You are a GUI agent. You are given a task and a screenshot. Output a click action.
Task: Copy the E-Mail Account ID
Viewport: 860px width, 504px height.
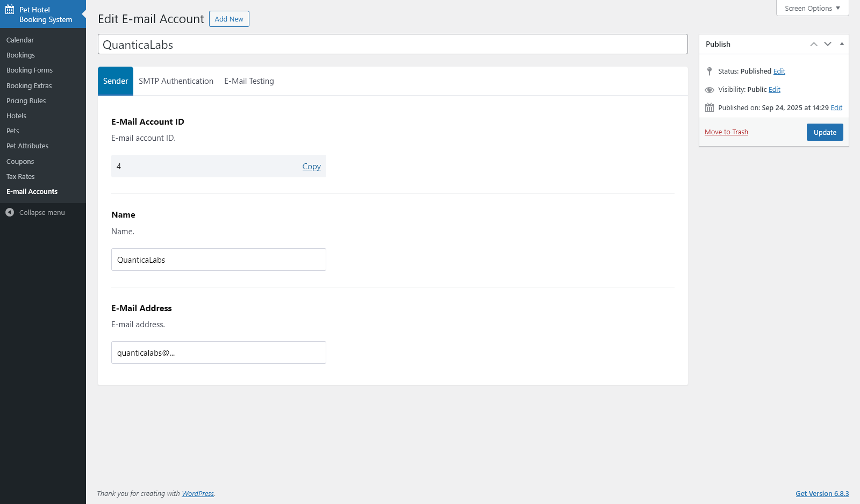pyautogui.click(x=312, y=167)
